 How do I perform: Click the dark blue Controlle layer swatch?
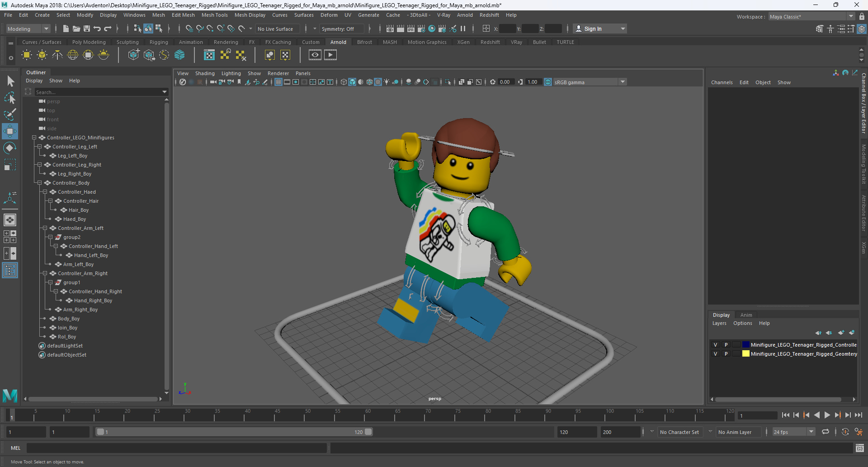746,345
